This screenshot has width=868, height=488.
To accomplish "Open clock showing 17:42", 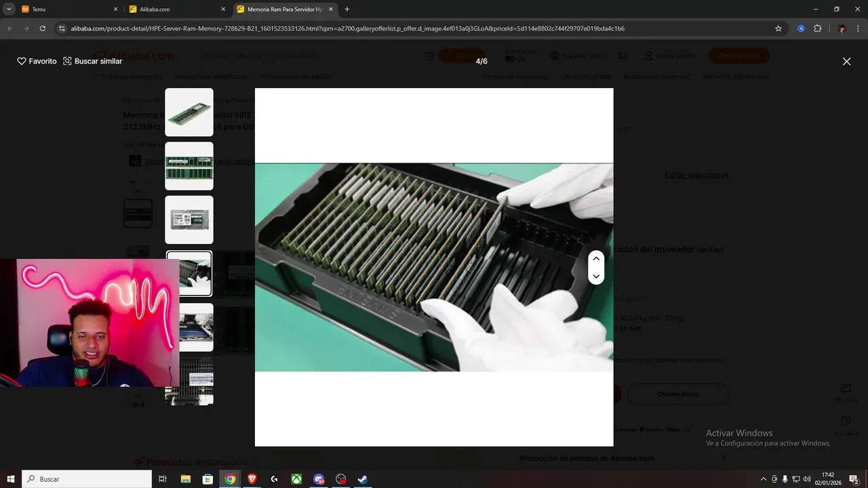I will click(x=828, y=479).
